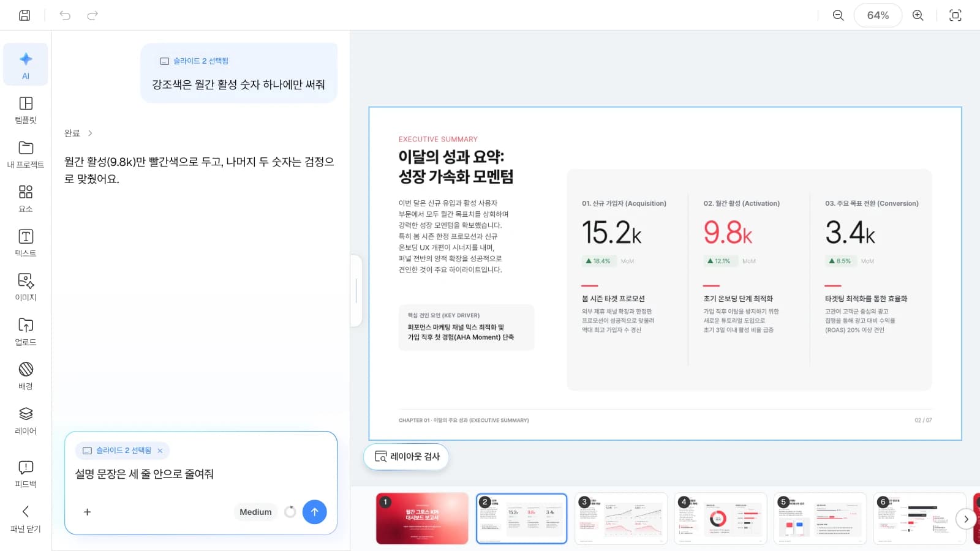
Task: Click the prompt text input field
Action: [x=200, y=474]
